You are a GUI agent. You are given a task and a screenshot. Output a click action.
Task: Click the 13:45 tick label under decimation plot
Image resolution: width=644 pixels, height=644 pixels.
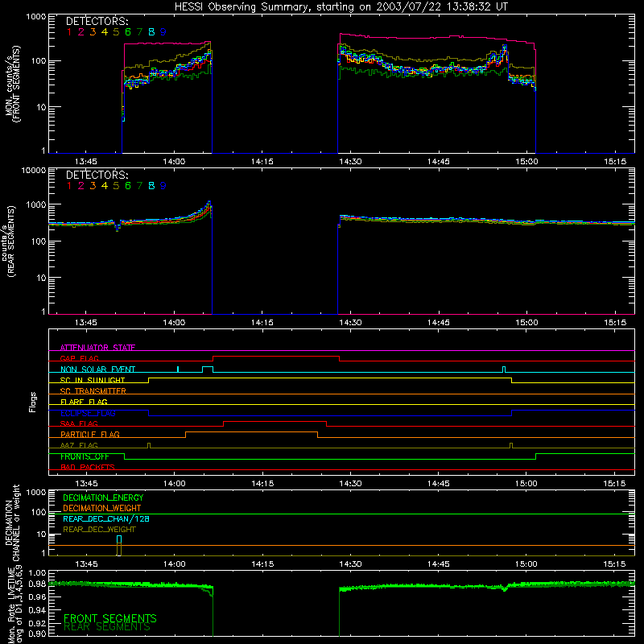point(86,564)
